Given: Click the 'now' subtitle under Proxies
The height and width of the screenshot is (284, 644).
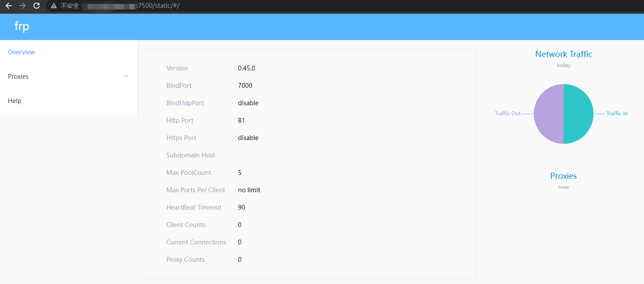Looking at the screenshot, I should point(564,187).
